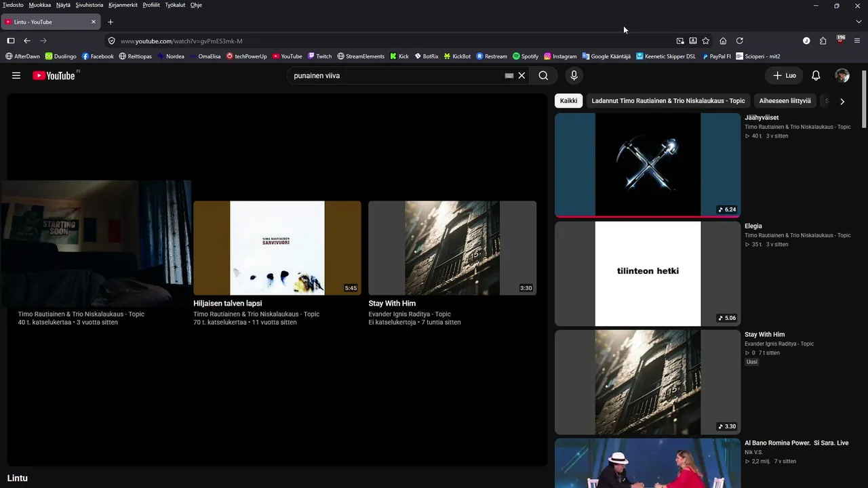Click the Luo create button

pyautogui.click(x=785, y=75)
